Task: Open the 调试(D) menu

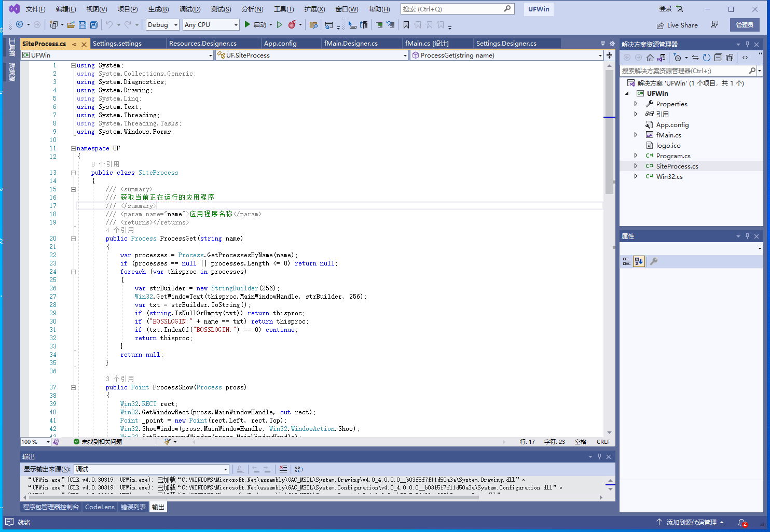Action: [x=190, y=9]
